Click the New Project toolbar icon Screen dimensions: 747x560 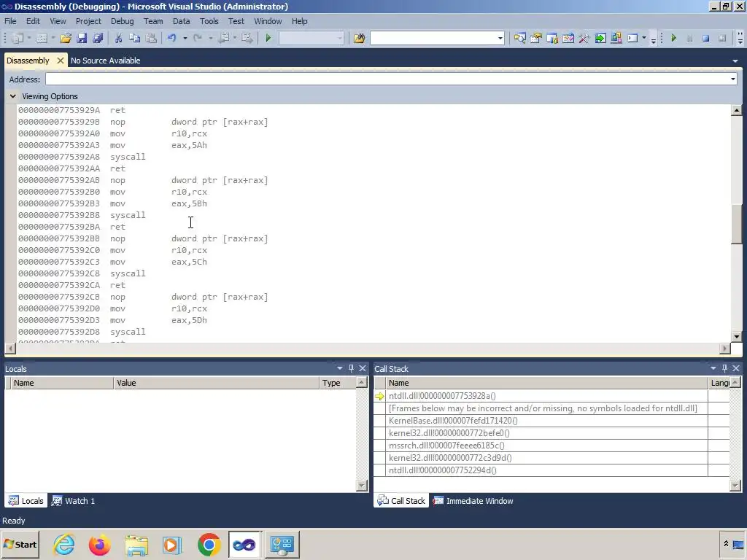pyautogui.click(x=18, y=38)
